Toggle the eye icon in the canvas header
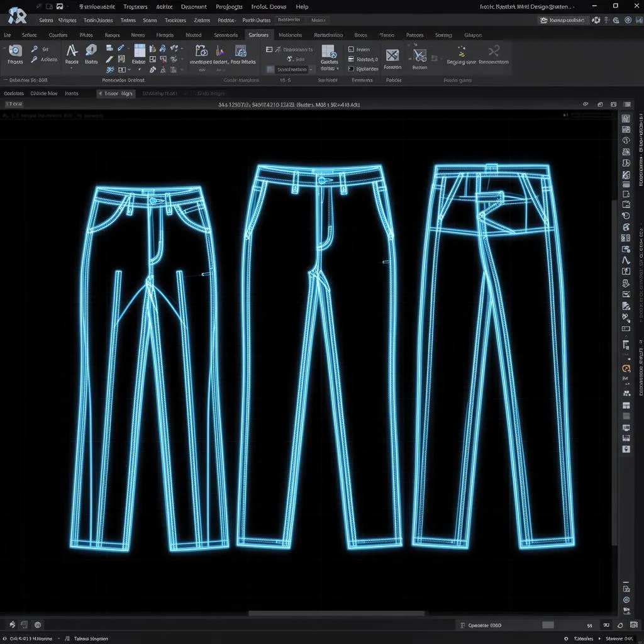 pyautogui.click(x=586, y=104)
